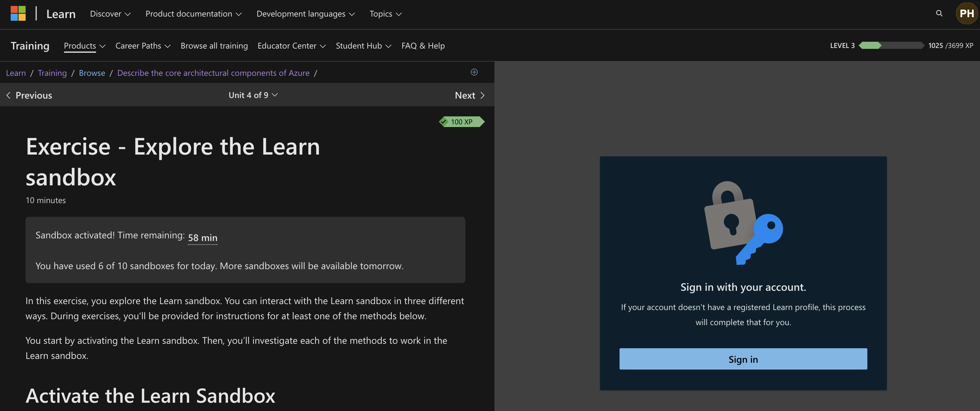This screenshot has height=411, width=980.
Task: Open the Unit 4 of 9 selector
Action: click(x=253, y=95)
